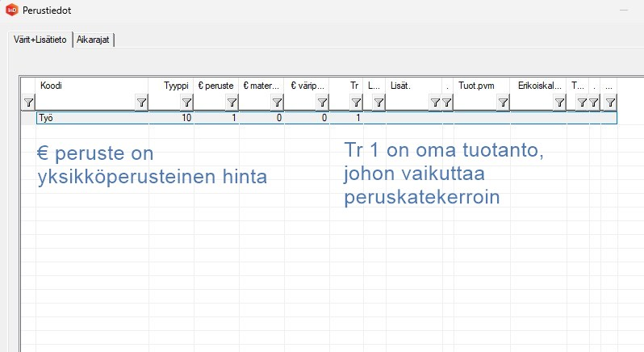644x352 pixels.
Task: Open the Koodi column filter
Action: pyautogui.click(x=142, y=103)
